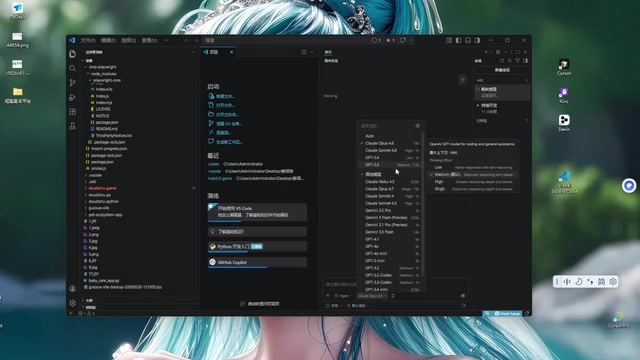Select Low thinking effort
Viewport: 640px width, 360px height.
473,167
